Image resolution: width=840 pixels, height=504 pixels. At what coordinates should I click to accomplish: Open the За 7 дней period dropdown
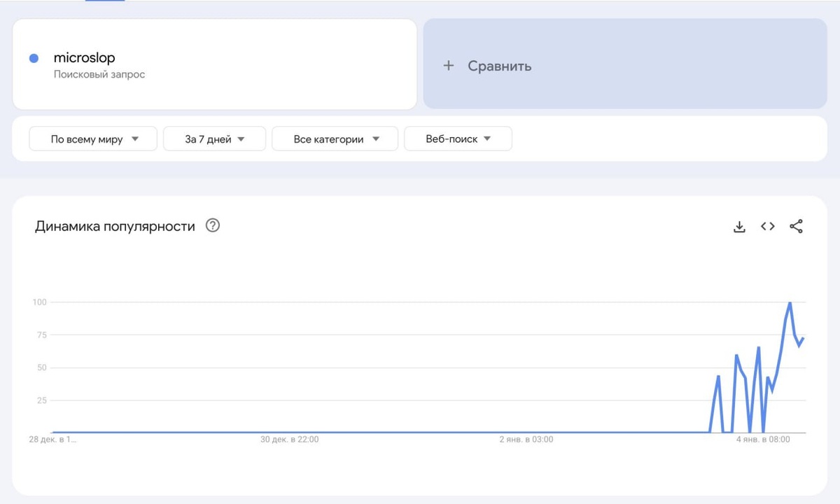tap(214, 139)
